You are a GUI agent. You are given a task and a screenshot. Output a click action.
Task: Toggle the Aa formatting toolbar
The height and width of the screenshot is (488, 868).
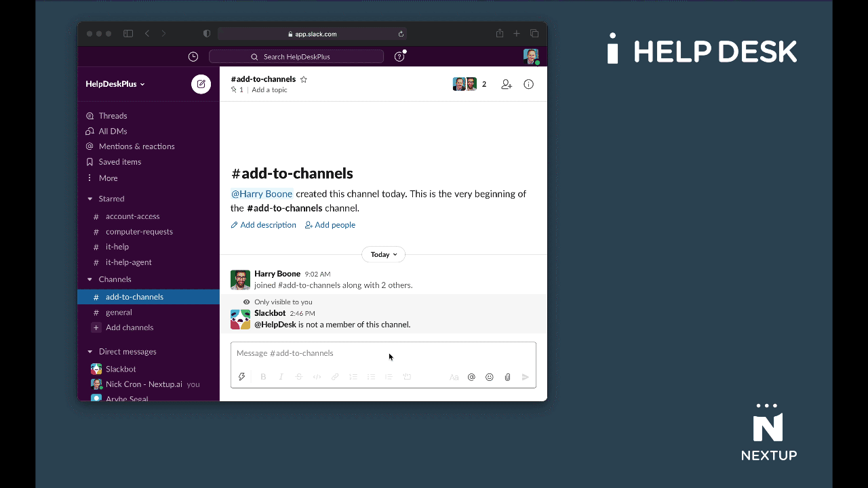coord(454,378)
